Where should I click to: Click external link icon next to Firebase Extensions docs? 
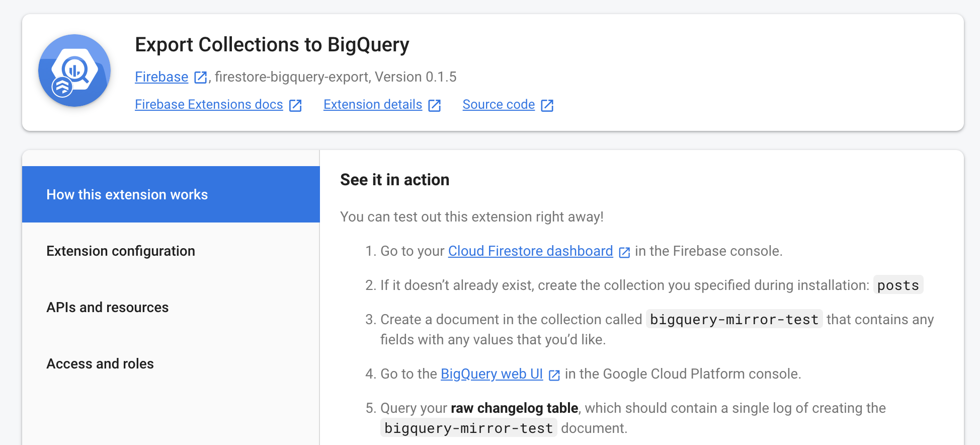(x=296, y=105)
